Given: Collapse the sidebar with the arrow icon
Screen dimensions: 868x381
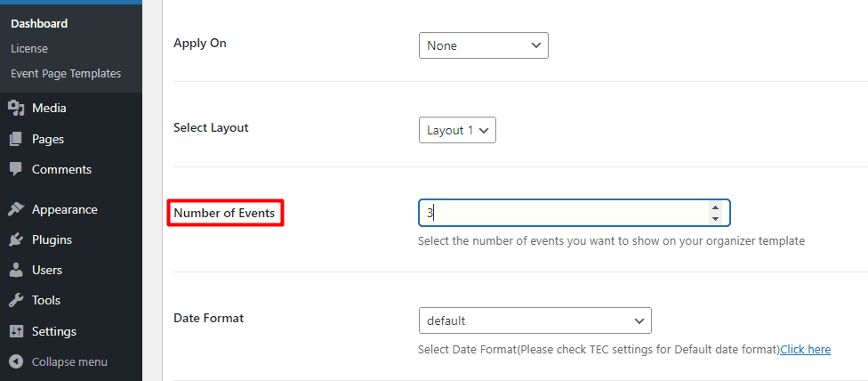Looking at the screenshot, I should 16,362.
